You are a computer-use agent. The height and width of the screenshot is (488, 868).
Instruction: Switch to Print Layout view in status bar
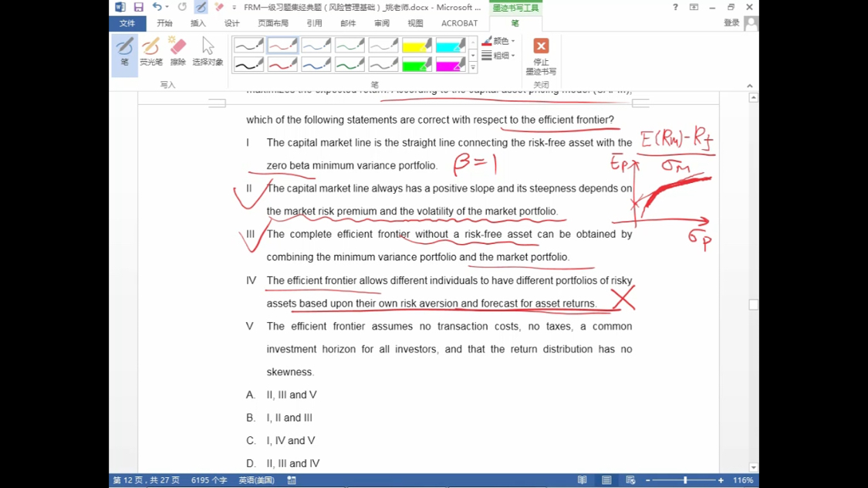[606, 480]
